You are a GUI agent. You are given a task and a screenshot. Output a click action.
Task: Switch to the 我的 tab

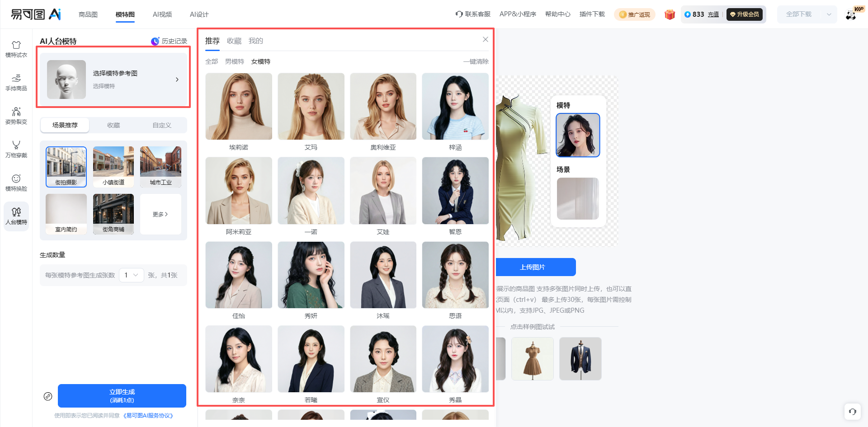(x=256, y=41)
